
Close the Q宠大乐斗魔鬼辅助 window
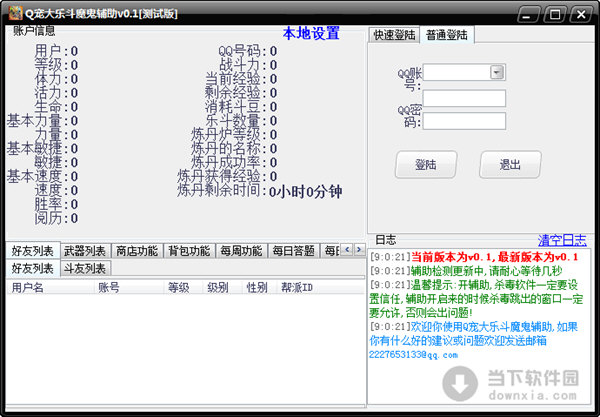point(581,15)
